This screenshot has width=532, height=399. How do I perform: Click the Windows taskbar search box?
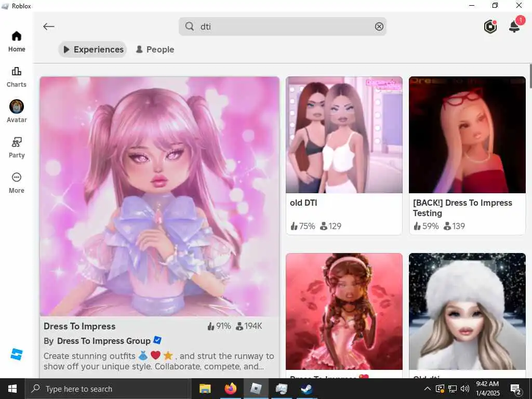coord(108,389)
